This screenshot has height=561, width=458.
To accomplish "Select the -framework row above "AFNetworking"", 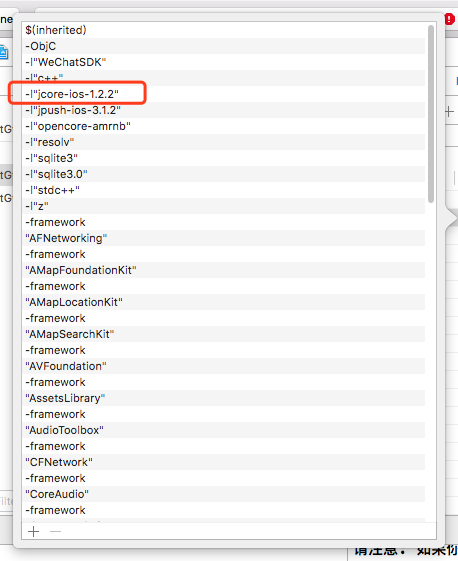I will click(x=224, y=222).
